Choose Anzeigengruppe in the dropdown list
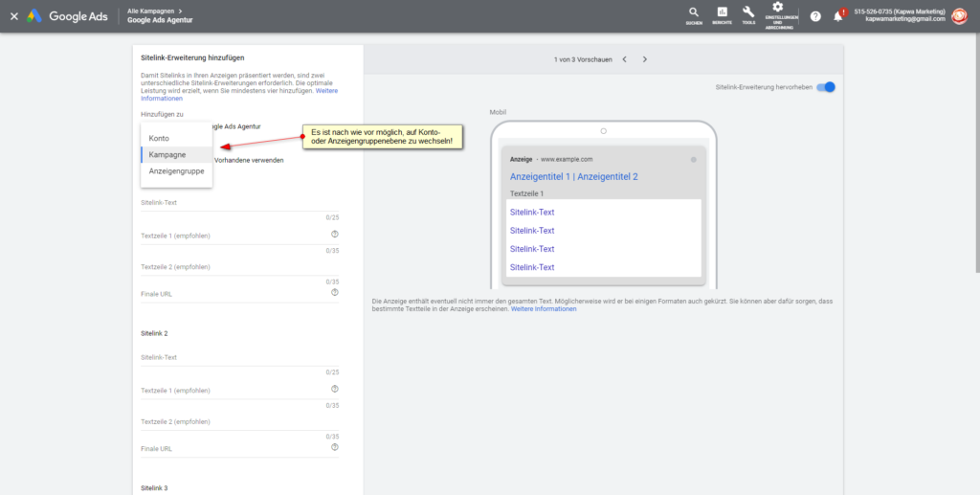This screenshot has width=980, height=495. pos(176,170)
